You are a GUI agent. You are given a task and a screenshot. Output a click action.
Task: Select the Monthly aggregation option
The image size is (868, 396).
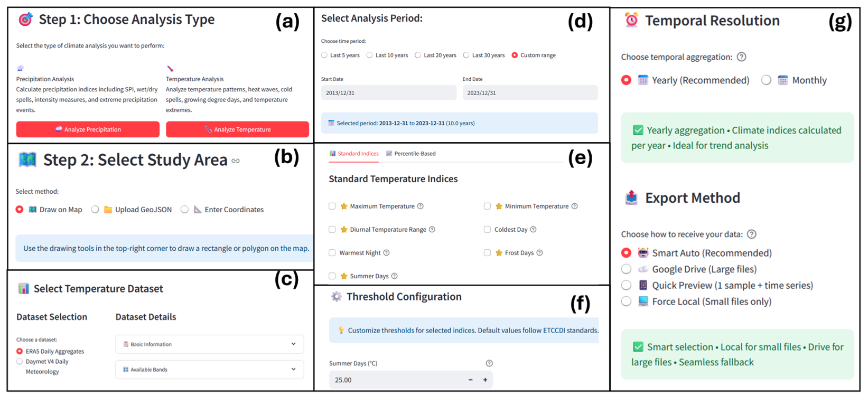tap(766, 80)
